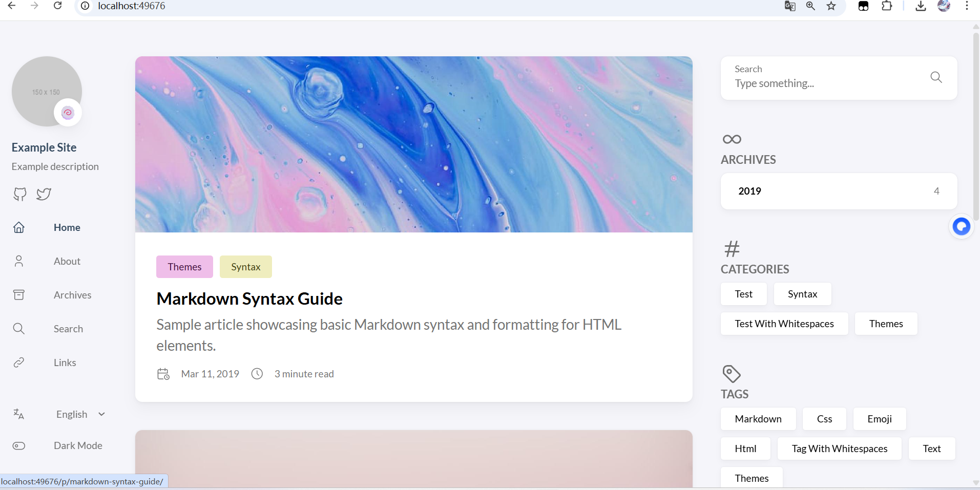Viewport: 980px width, 490px height.
Task: Click the pink Themes category badge
Action: [x=184, y=267]
